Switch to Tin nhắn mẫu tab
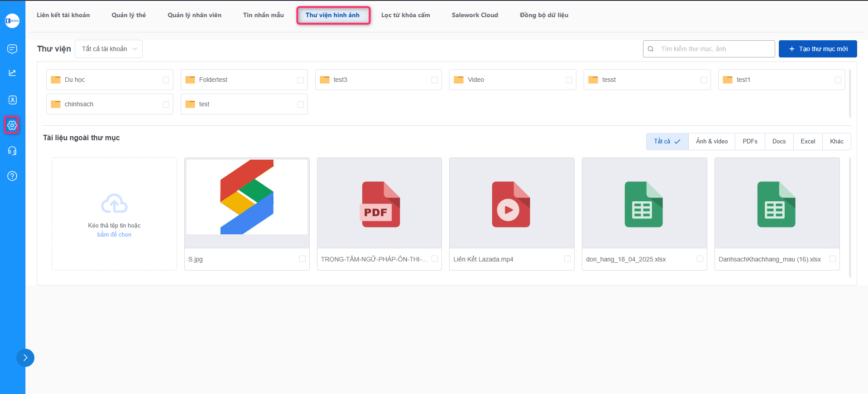 click(x=263, y=15)
